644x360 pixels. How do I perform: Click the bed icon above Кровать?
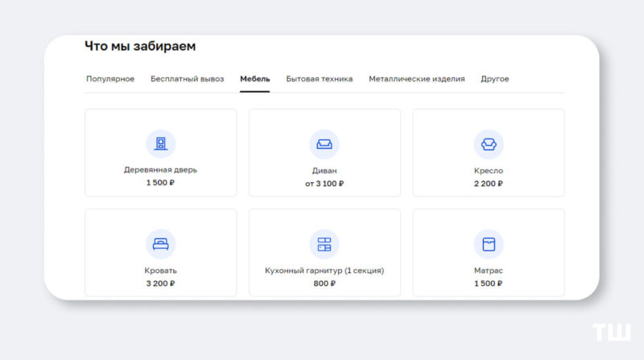click(x=160, y=244)
